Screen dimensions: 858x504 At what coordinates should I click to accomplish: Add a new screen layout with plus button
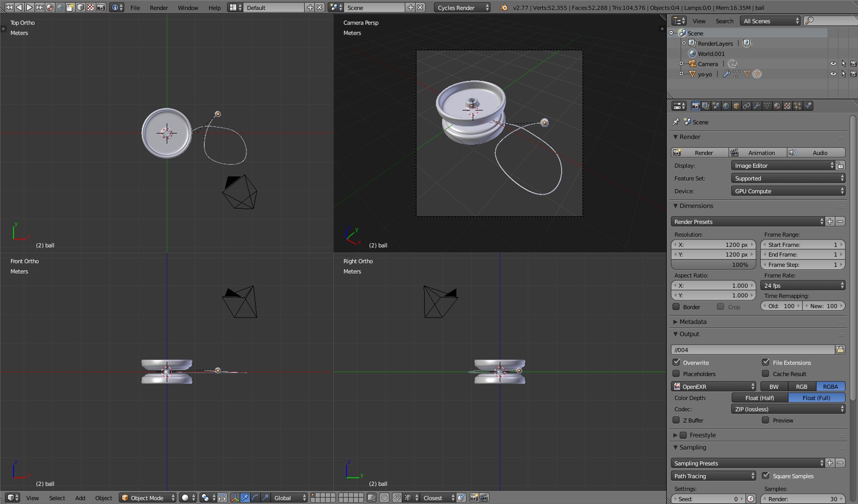310,7
